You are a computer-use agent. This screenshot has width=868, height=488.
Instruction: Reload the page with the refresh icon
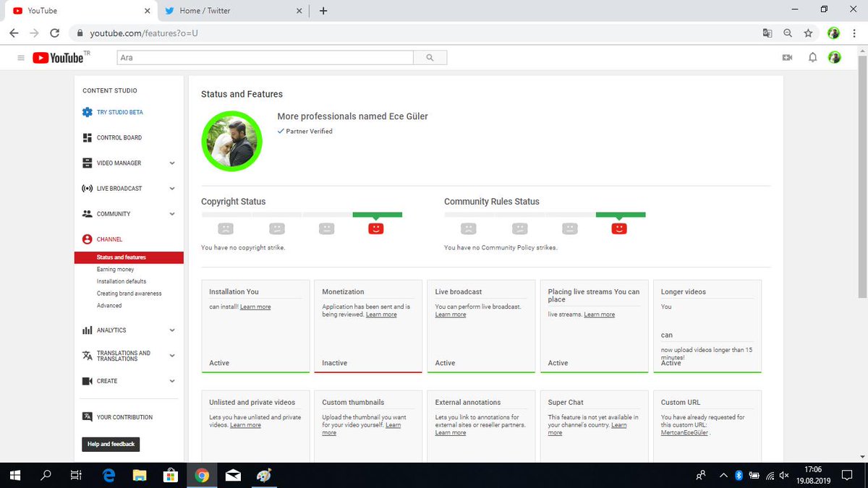point(54,33)
